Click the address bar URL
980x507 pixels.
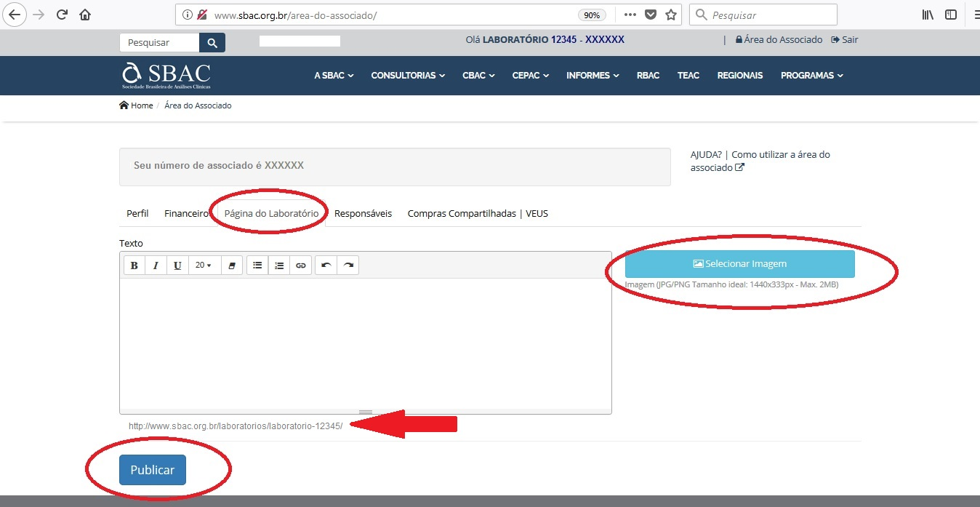click(x=296, y=15)
